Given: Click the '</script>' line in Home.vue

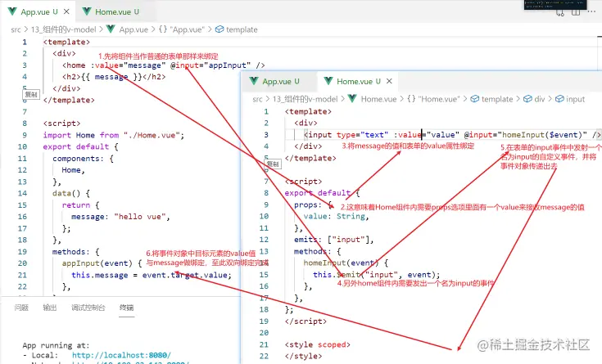Looking at the screenshot, I should (x=306, y=321).
